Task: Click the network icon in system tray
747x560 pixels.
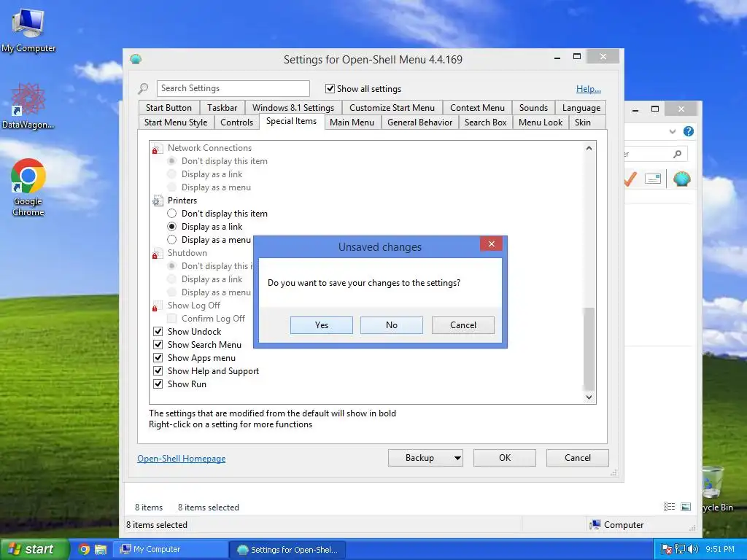Action: pos(680,549)
